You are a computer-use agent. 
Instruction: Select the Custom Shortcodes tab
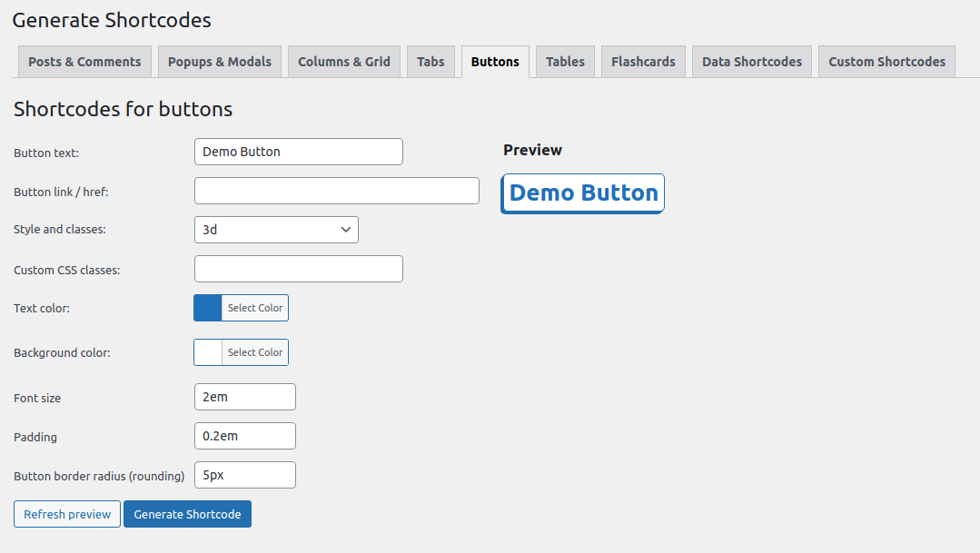(x=886, y=62)
